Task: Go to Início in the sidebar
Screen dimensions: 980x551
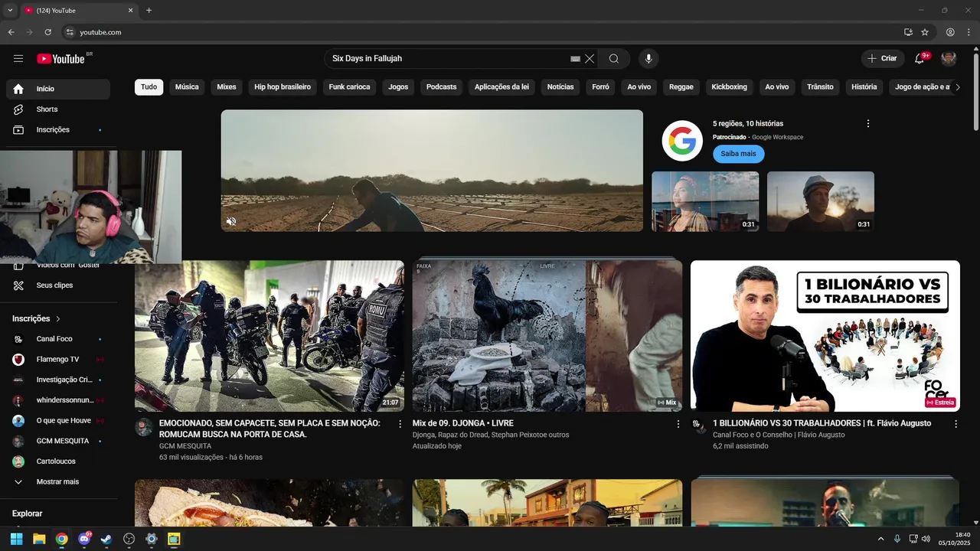Action: point(58,89)
